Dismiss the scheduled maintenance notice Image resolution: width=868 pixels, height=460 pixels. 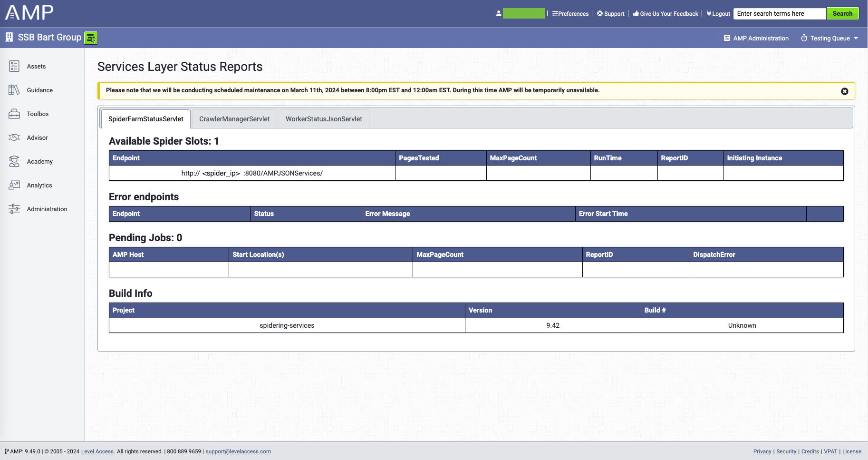845,92
